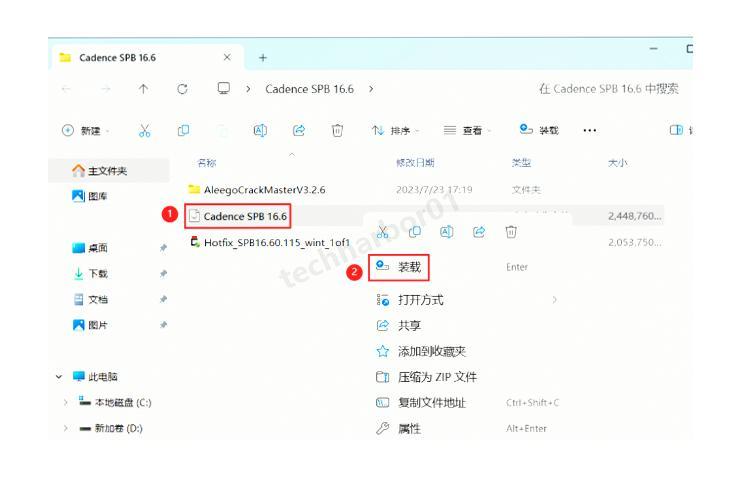
Task: Expand the 本地磁盘 (C:) node
Action: [65, 402]
